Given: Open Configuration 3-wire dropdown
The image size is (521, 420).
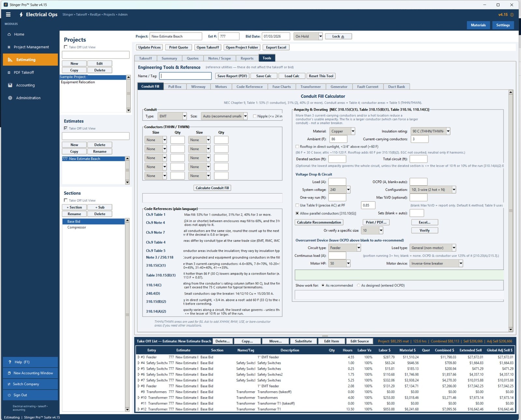Looking at the screenshot, I should (x=454, y=189).
